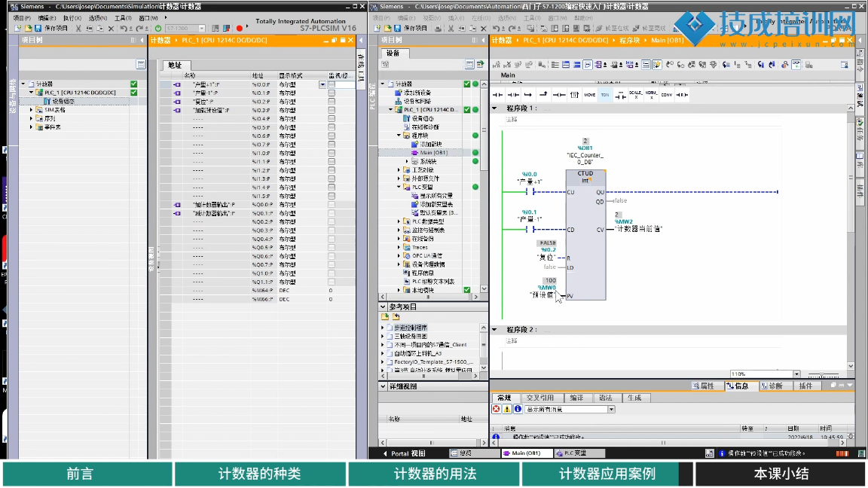The width and height of the screenshot is (868, 488).
Task: Collapse 程序段 1 network
Action: coord(494,108)
